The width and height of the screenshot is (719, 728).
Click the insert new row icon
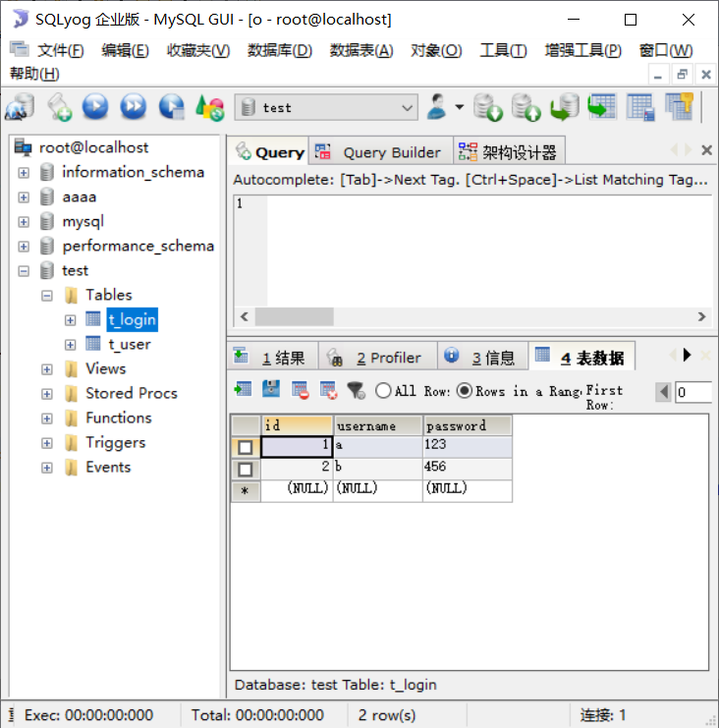(243, 389)
